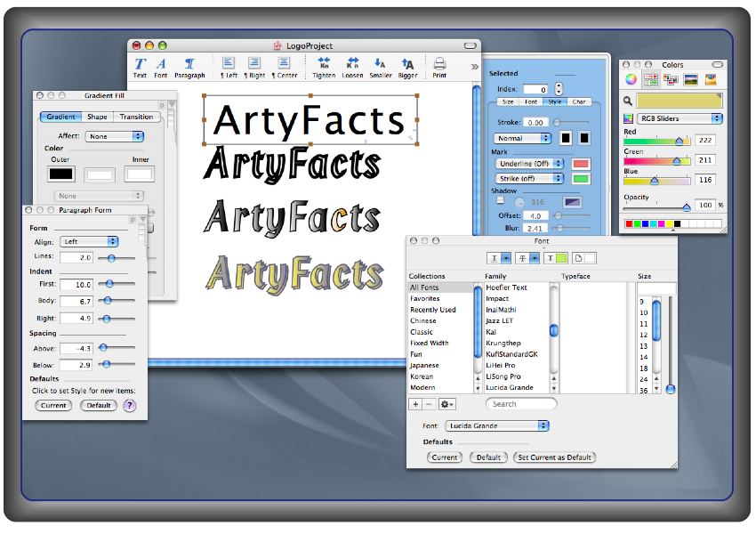Click the Search field in Font panel
Image resolution: width=756 pixels, height=534 pixels.
(x=521, y=404)
